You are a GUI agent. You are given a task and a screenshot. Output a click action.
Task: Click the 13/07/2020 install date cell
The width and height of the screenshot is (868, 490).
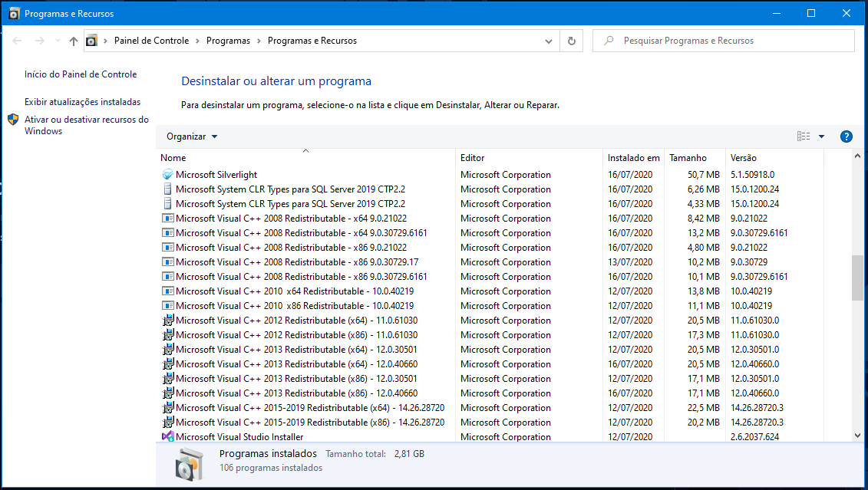630,261
